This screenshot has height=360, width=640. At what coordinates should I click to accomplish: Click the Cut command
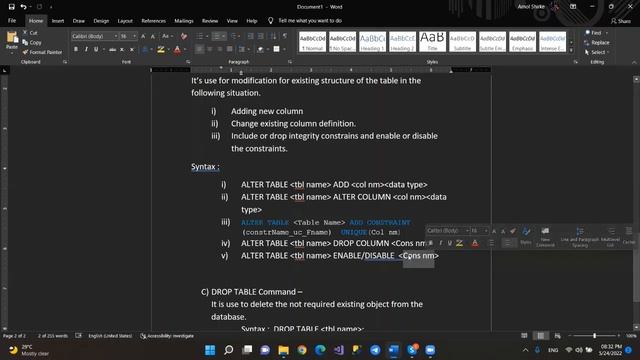(30, 33)
